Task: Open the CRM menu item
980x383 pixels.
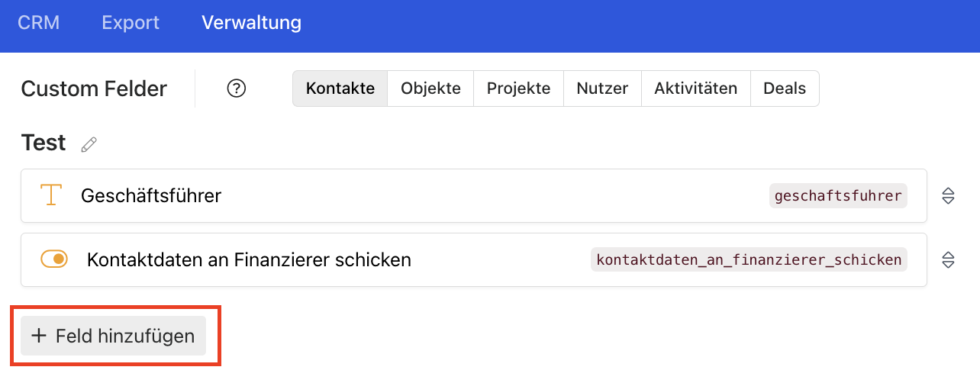Action: click(x=39, y=23)
